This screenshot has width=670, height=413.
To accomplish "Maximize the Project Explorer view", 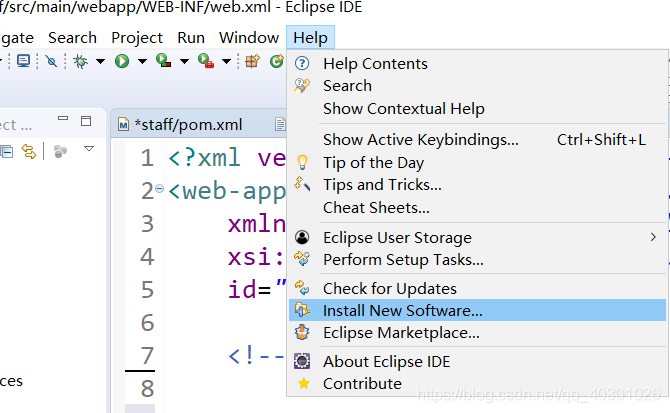I will [x=86, y=121].
